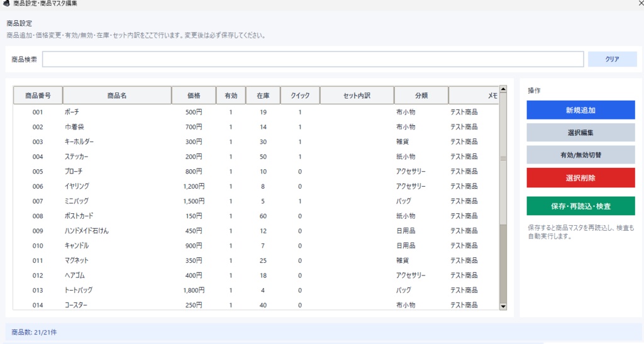Image resolution: width=644 pixels, height=344 pixels.
Task: Click the 商品数: 21/21件 status text
Action: click(34, 332)
